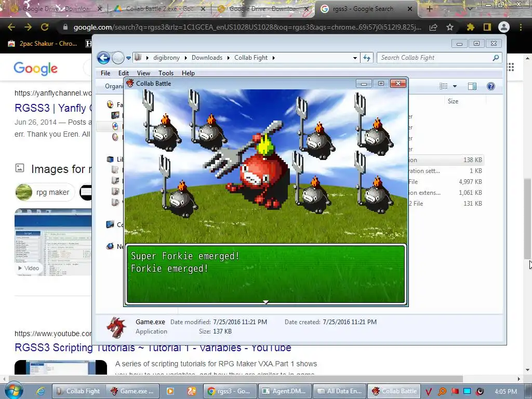Bookmark this page with the star icon
This screenshot has width=532, height=399.
click(x=450, y=27)
